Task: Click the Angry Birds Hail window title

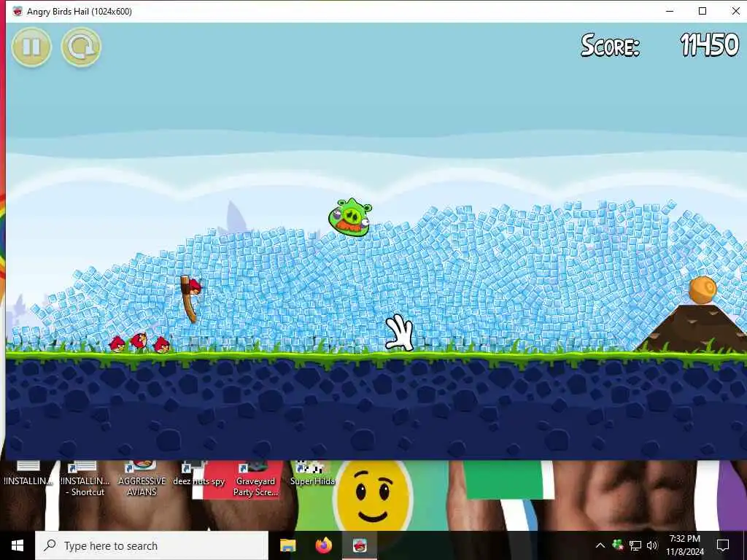Action: tap(79, 12)
